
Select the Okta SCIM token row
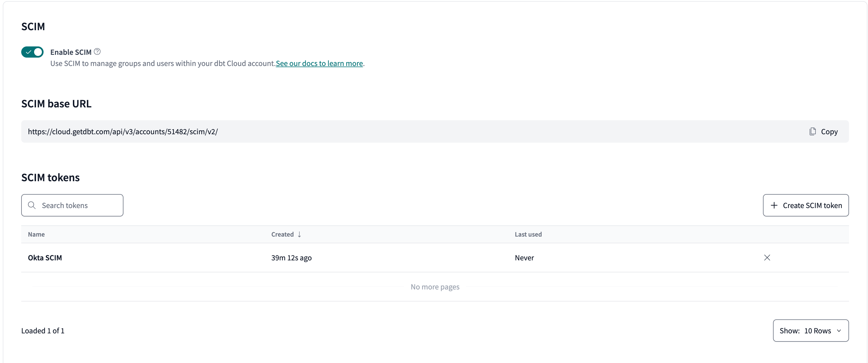pos(45,257)
